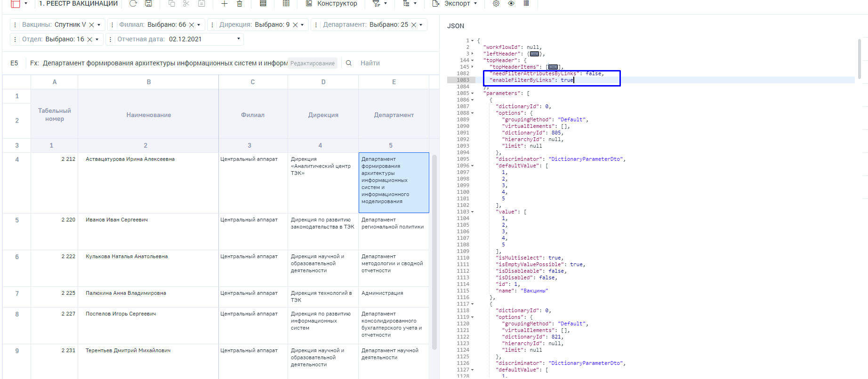Collapse the defaultValue array at line 1096
This screenshot has height=379, width=868.
point(473,166)
